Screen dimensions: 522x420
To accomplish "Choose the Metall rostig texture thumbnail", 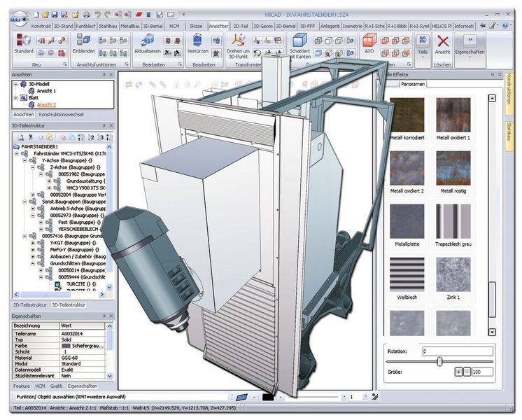I will [453, 168].
